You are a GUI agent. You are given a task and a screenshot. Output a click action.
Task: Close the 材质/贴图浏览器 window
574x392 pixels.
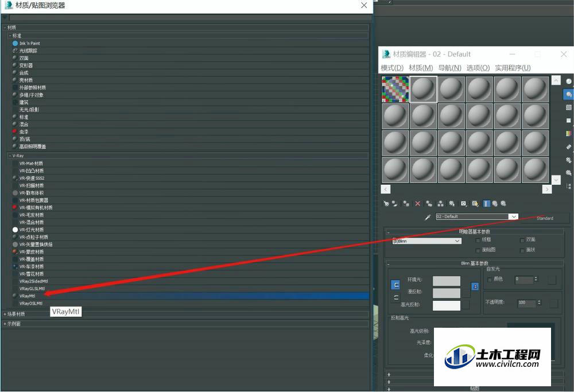tap(364, 5)
